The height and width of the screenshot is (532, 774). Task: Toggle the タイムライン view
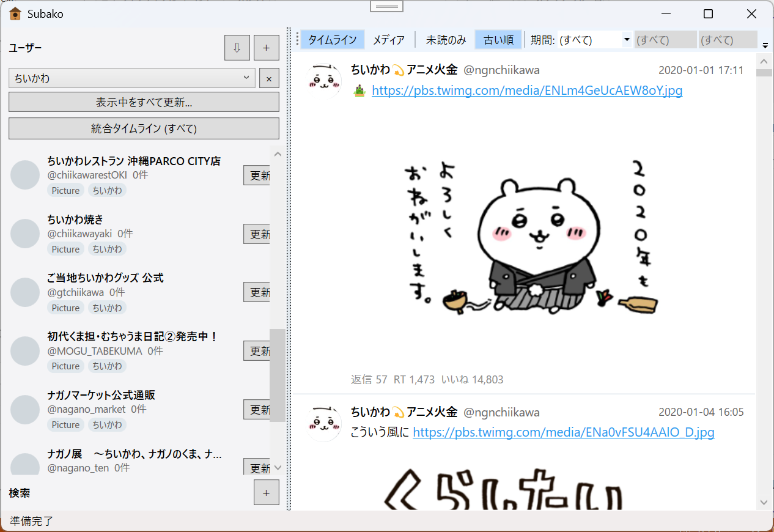[x=333, y=40]
